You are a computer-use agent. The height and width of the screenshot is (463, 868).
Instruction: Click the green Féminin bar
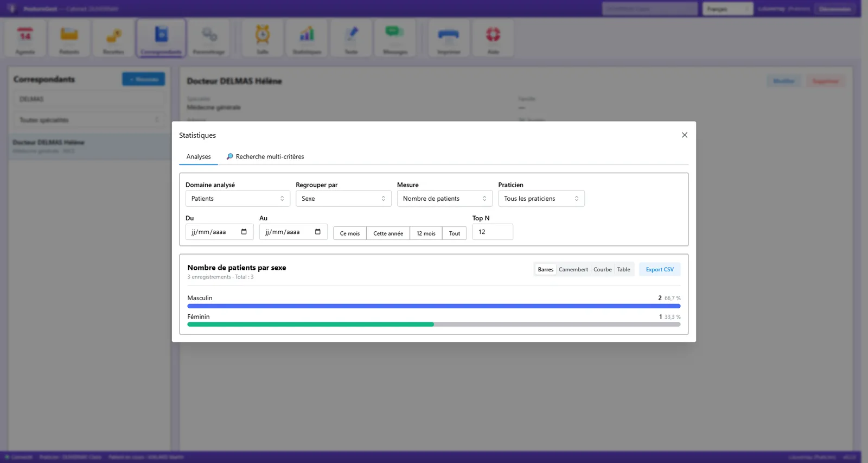(x=310, y=325)
